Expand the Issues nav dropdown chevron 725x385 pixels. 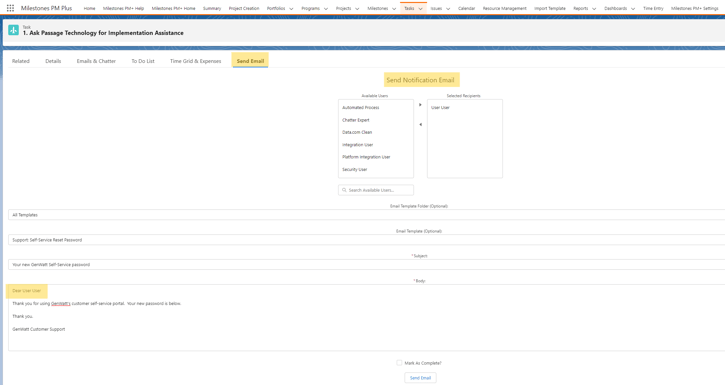448,8
